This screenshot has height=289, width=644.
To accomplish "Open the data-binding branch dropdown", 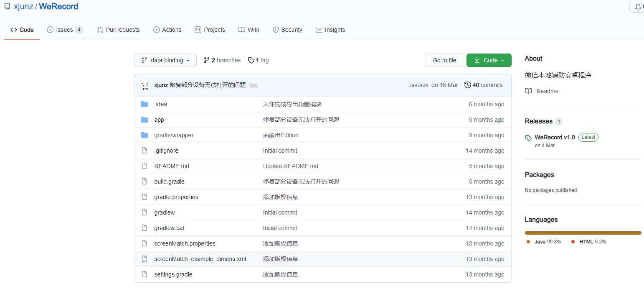I will (x=165, y=60).
